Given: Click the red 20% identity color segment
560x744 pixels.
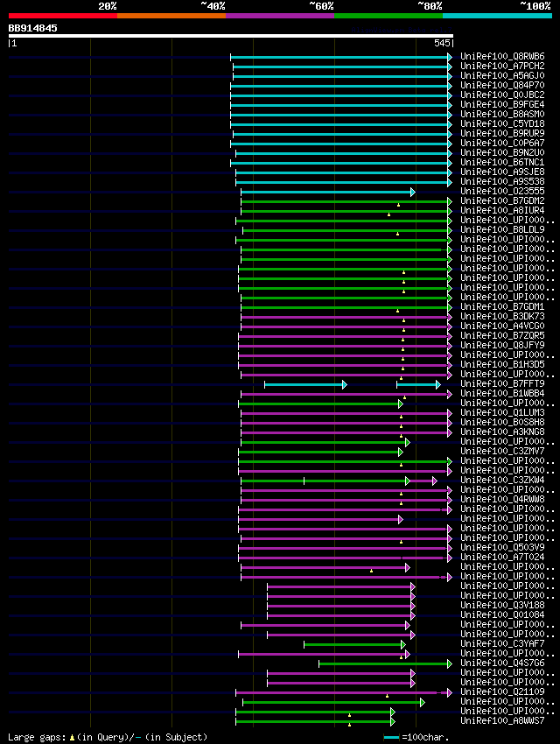Looking at the screenshot, I should pyautogui.click(x=63, y=16).
